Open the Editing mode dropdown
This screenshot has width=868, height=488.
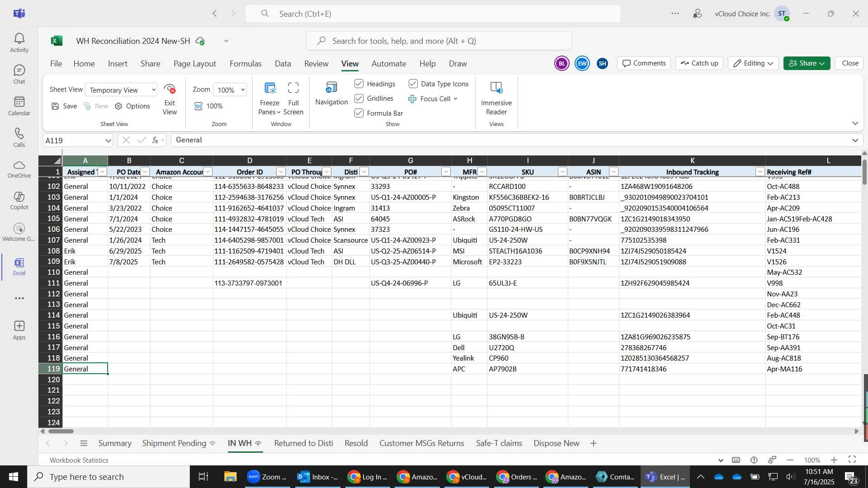pyautogui.click(x=753, y=63)
